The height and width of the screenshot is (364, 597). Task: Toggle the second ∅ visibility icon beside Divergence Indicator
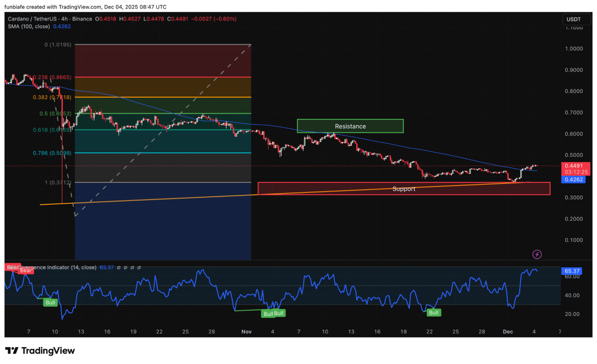click(x=125, y=267)
